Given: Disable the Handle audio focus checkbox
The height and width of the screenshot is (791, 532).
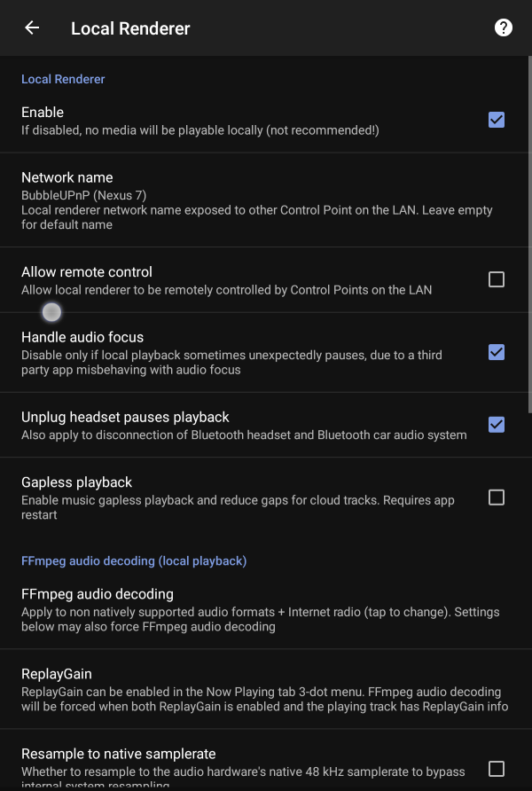Looking at the screenshot, I should point(497,352).
